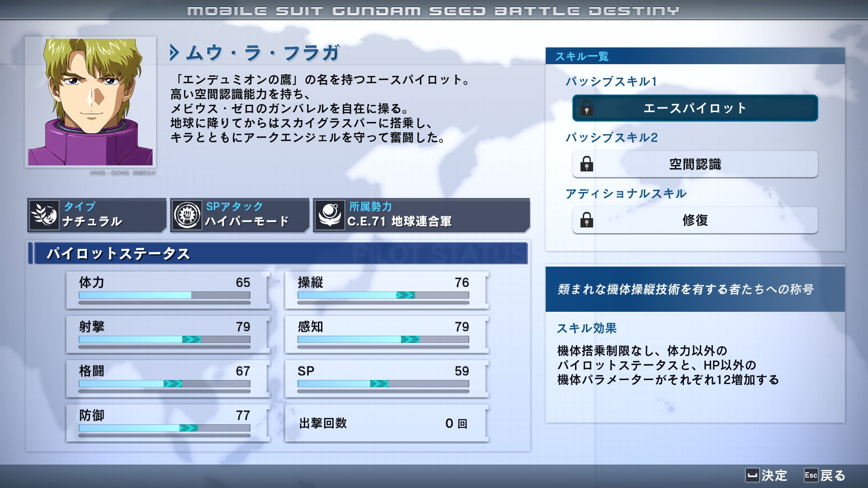The height and width of the screenshot is (488, 868).
Task: Click the lock icon on エースパイロット skill
Action: 586,108
